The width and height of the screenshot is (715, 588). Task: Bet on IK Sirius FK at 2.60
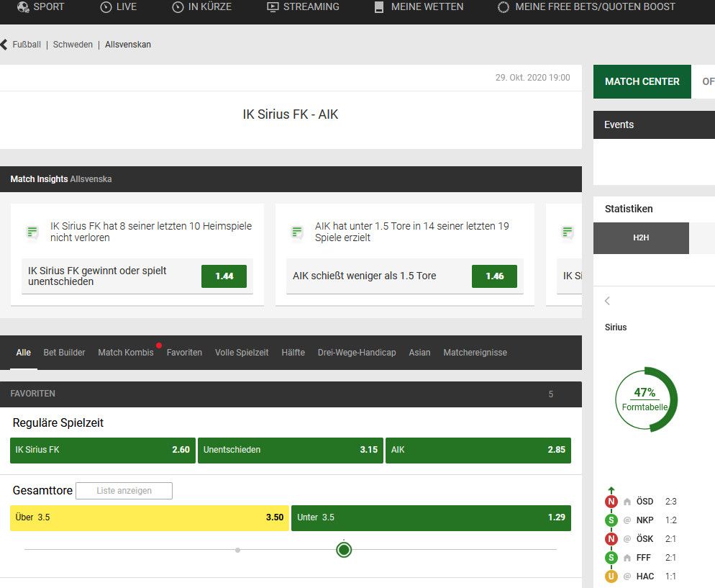[103, 451]
